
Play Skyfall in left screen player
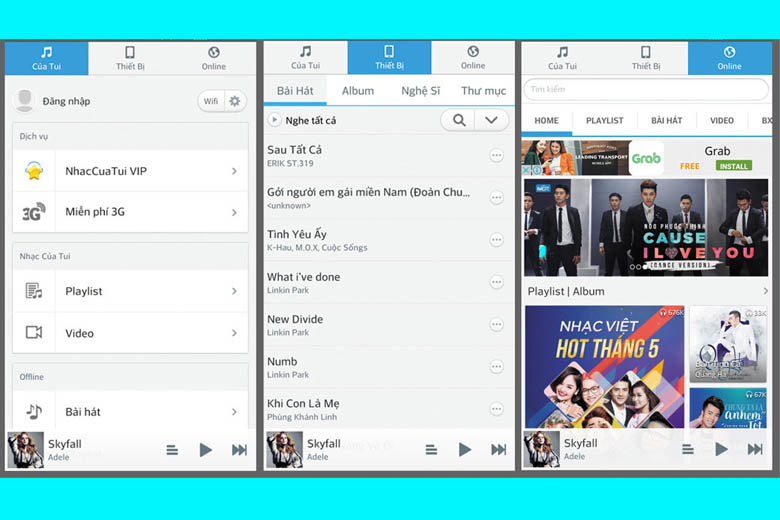point(205,450)
